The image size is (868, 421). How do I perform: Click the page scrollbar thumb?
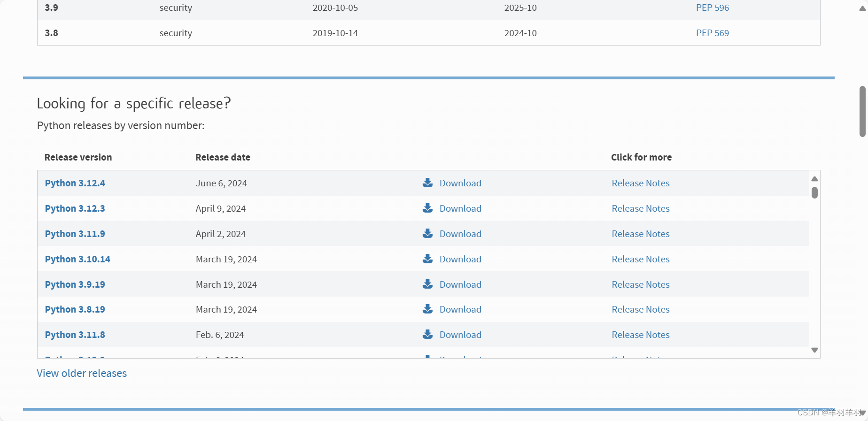pyautogui.click(x=862, y=111)
